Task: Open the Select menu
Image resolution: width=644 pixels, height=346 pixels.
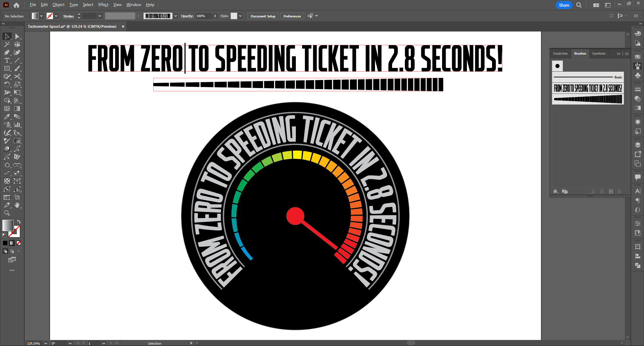Action: click(x=88, y=4)
